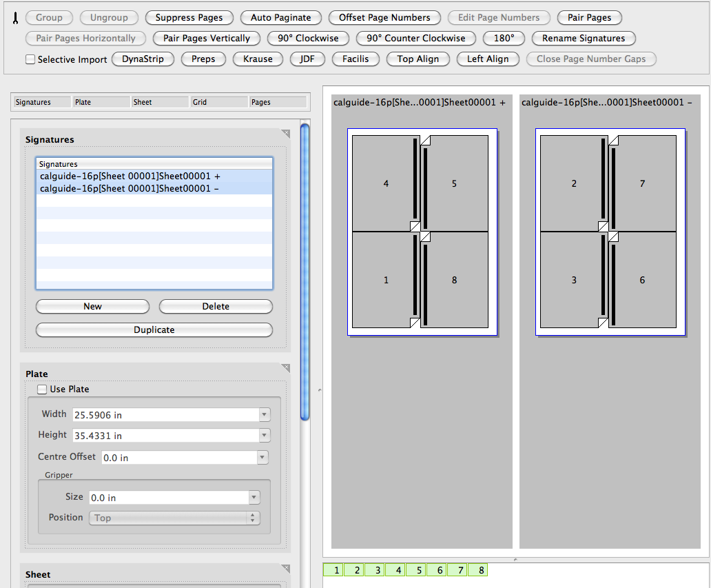Select signature row Sheet00001 −
This screenshot has width=711, height=588.
[154, 188]
